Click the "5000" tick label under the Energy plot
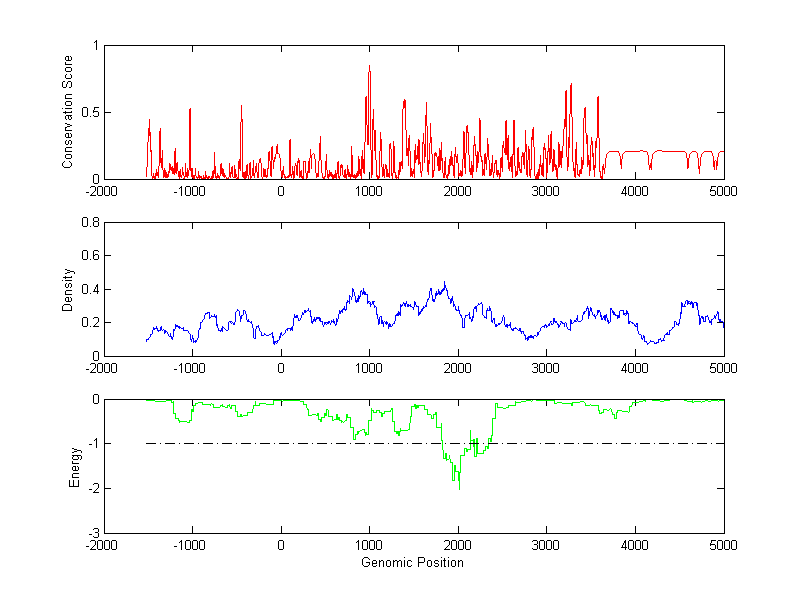 [723, 545]
